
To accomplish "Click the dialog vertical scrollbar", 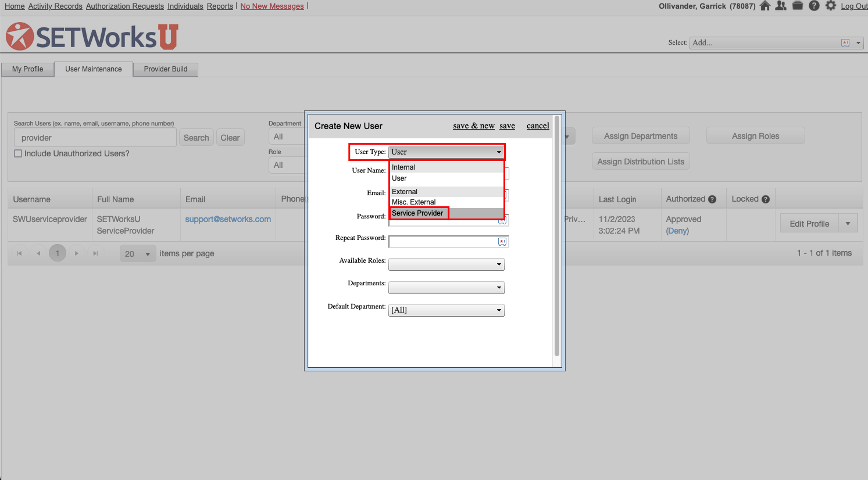I will [556, 235].
